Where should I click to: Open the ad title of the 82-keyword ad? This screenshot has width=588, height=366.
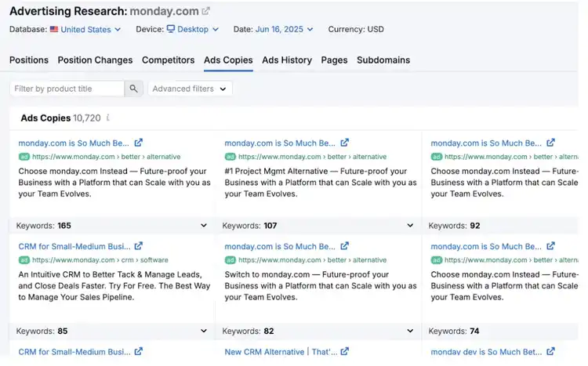pyautogui.click(x=280, y=246)
